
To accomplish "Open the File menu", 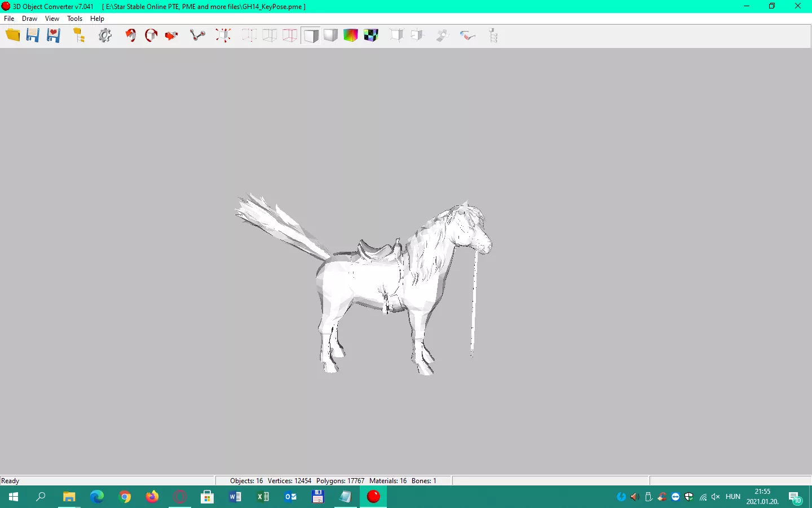I will coord(9,19).
